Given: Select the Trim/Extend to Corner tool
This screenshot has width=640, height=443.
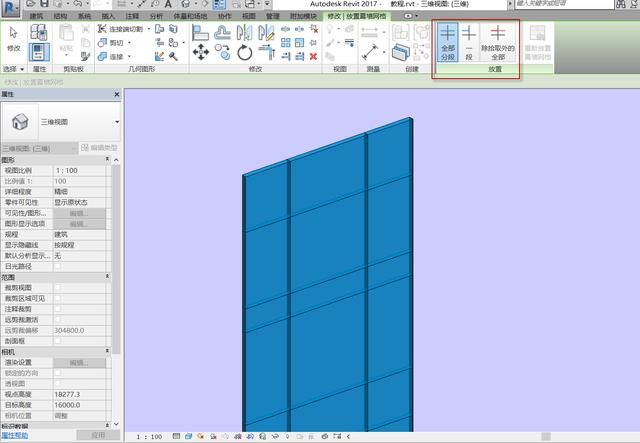Looking at the screenshot, I should [267, 52].
